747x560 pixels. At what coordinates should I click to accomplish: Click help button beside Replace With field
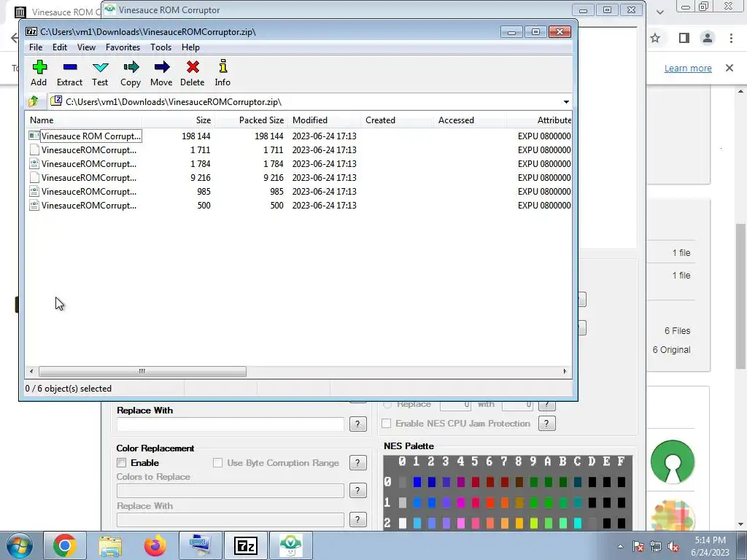357,424
